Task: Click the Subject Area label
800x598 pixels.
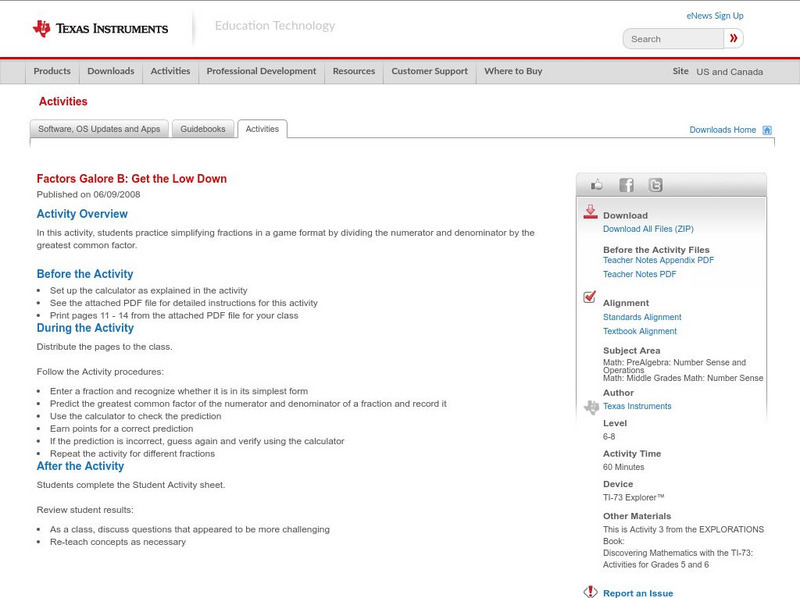Action: pos(632,351)
